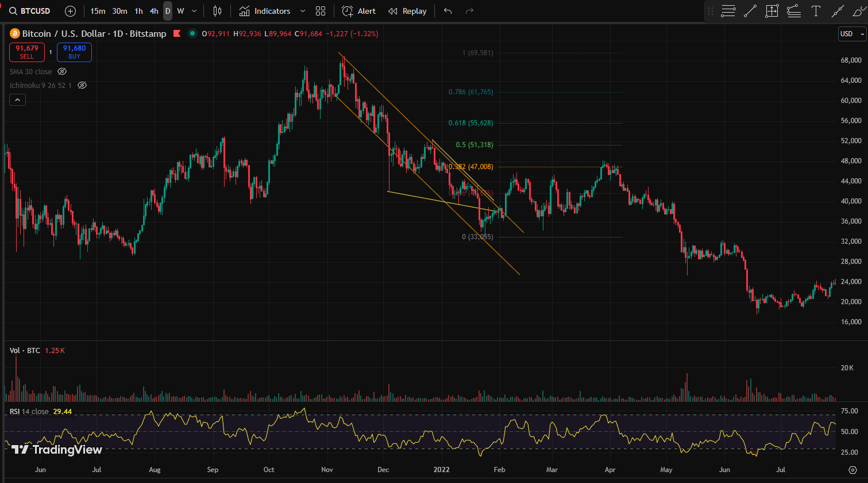Open the layout grid selector

321,11
